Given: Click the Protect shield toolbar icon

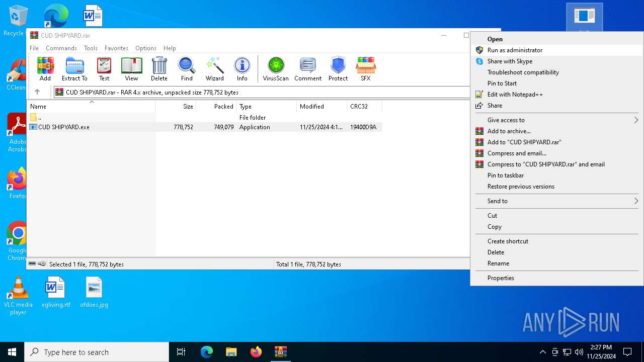Looking at the screenshot, I should 338,69.
